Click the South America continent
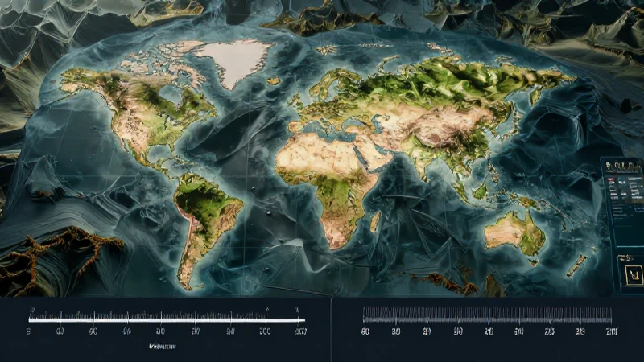Viewport: 644px width, 362px height. click(x=204, y=222)
